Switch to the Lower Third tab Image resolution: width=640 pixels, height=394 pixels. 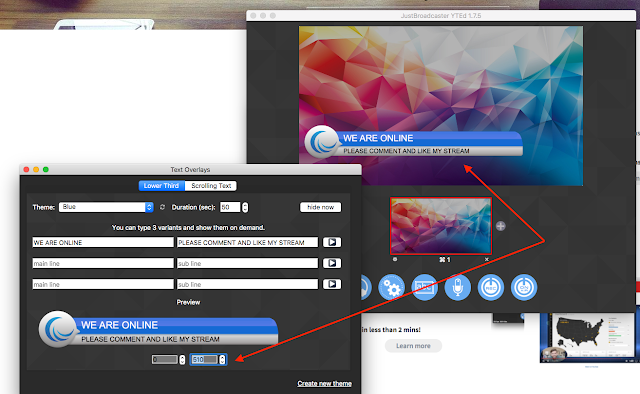pyautogui.click(x=162, y=186)
